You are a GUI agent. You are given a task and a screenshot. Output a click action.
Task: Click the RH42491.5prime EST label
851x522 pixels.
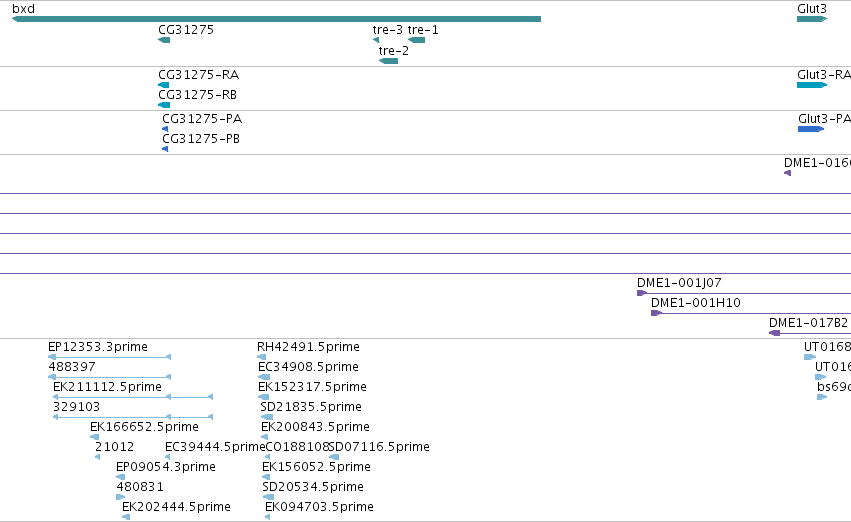(308, 347)
